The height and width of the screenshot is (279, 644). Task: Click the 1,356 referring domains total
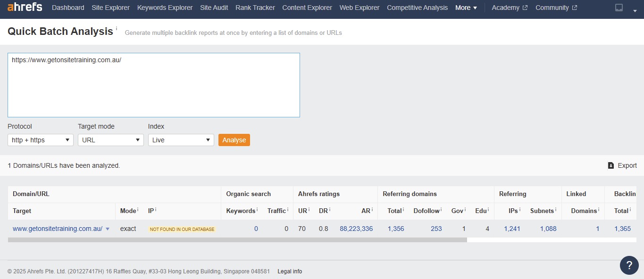pos(396,229)
